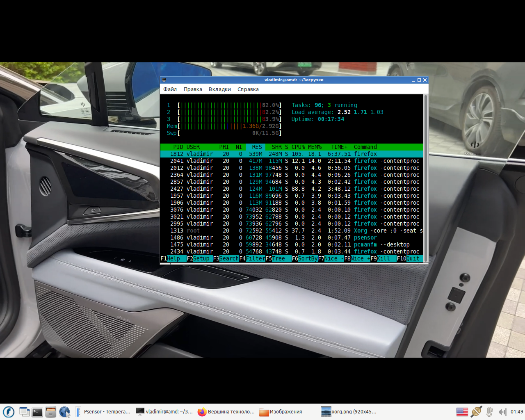Image resolution: width=525 pixels, height=420 pixels.
Task: Click the US flag keyboard layout indicator
Action: [462, 412]
